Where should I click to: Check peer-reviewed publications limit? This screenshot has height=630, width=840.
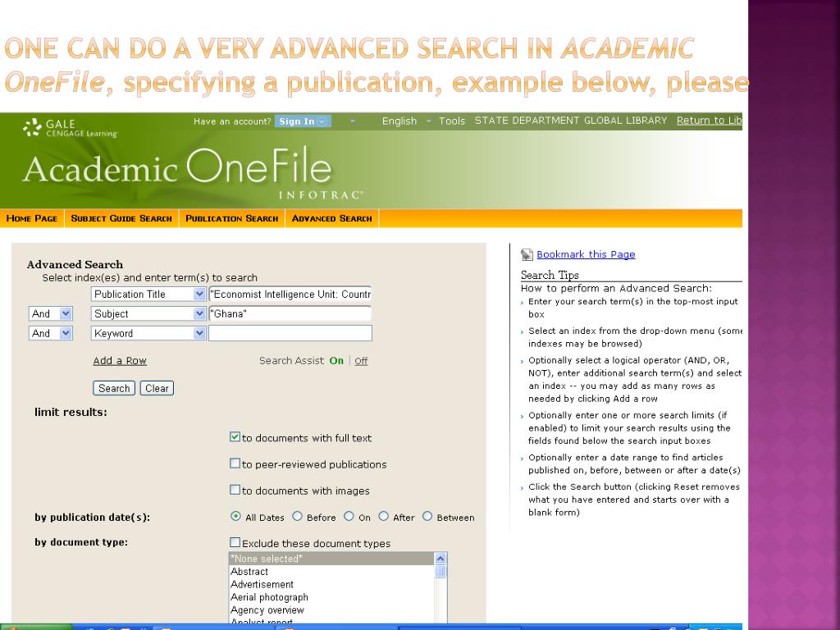pos(235,463)
